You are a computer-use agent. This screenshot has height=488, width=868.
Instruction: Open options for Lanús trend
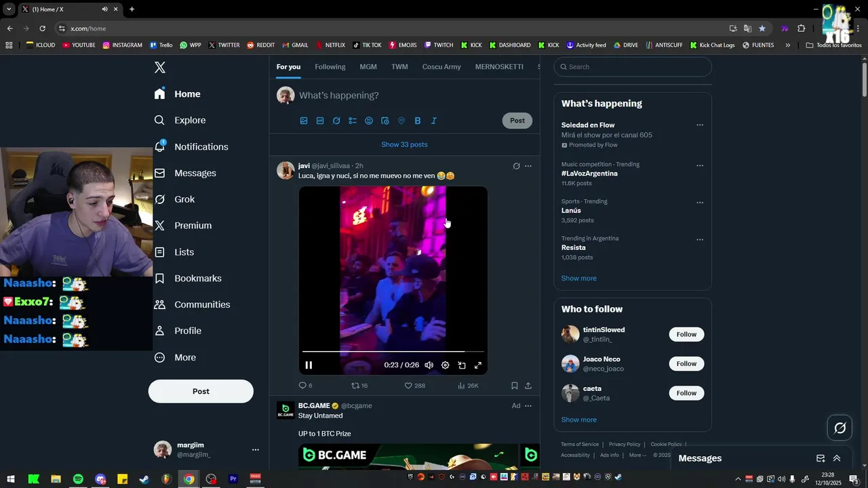pyautogui.click(x=700, y=203)
